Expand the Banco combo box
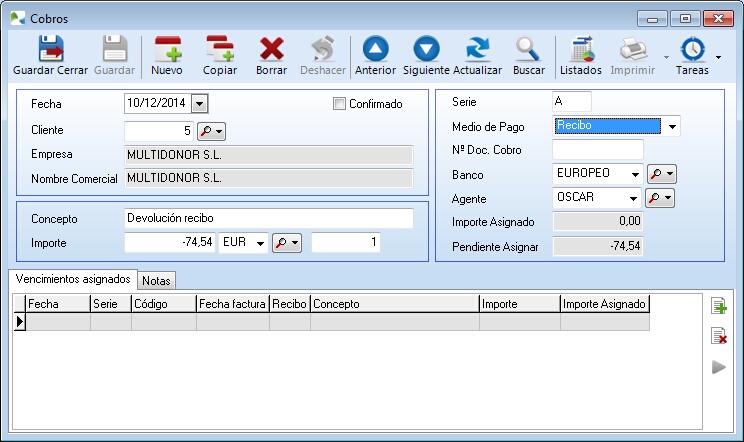Image resolution: width=744 pixels, height=442 pixels. coord(634,174)
